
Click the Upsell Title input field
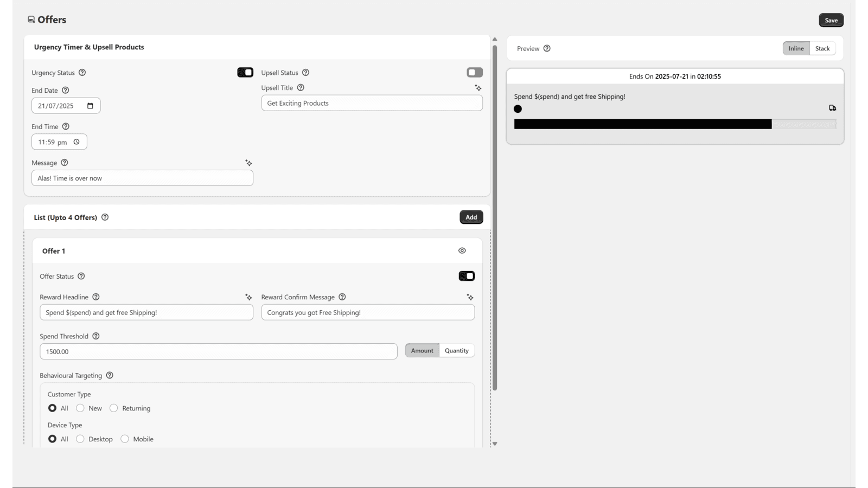coord(372,103)
